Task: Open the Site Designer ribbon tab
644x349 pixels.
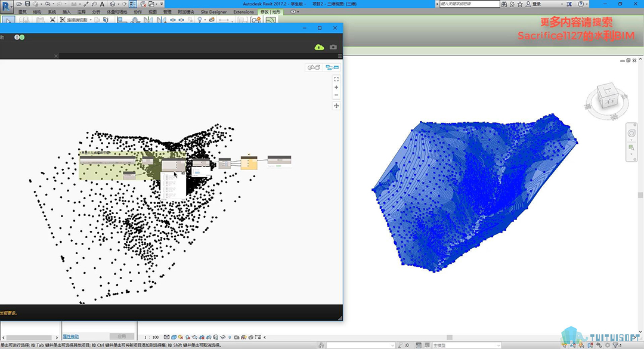Action: 213,12
